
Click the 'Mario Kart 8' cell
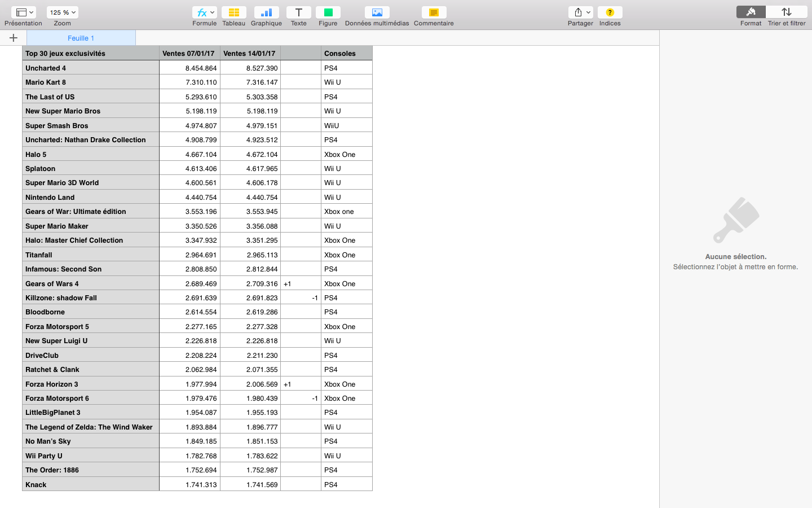tap(91, 82)
